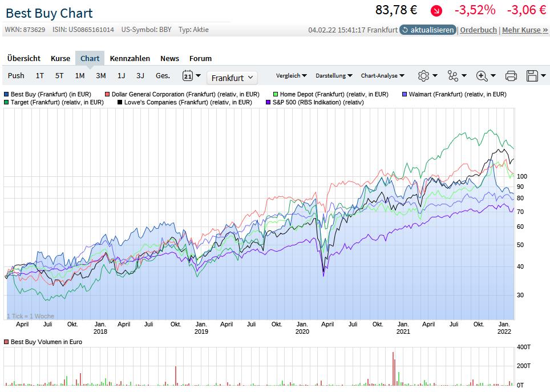Click the -3,06 € change value
This screenshot has height=392, width=550.
tap(527, 10)
